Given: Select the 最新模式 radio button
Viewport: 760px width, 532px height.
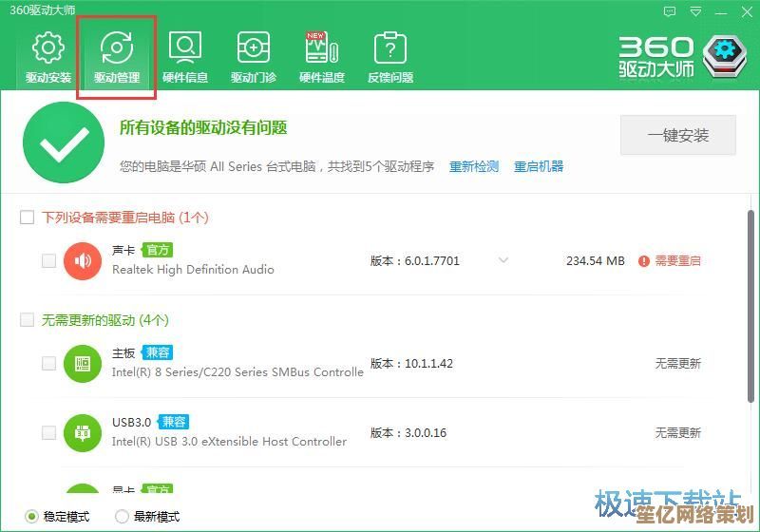Looking at the screenshot, I should (122, 517).
